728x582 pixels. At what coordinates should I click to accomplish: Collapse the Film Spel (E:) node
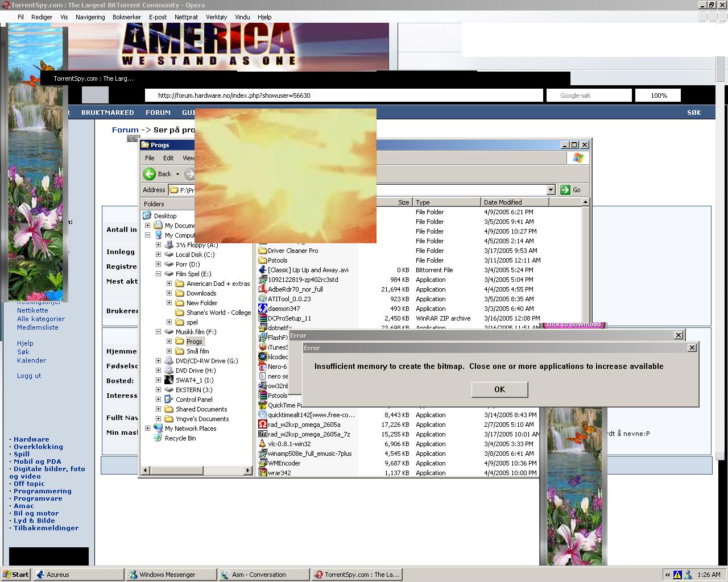pos(159,274)
